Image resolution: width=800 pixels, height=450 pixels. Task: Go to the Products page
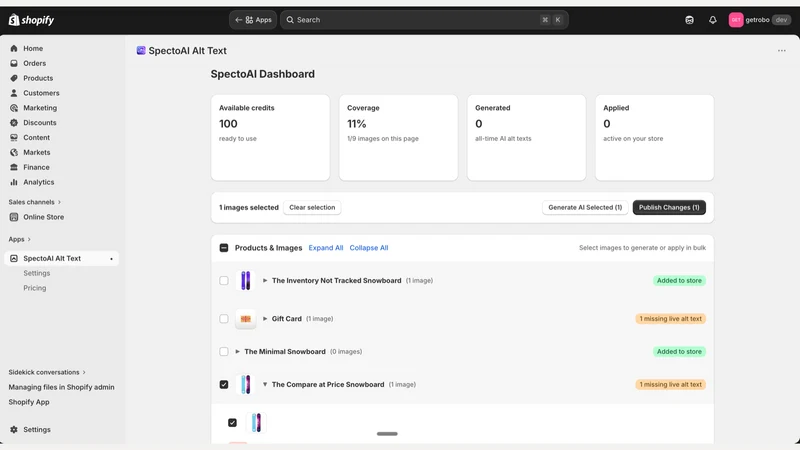click(38, 78)
